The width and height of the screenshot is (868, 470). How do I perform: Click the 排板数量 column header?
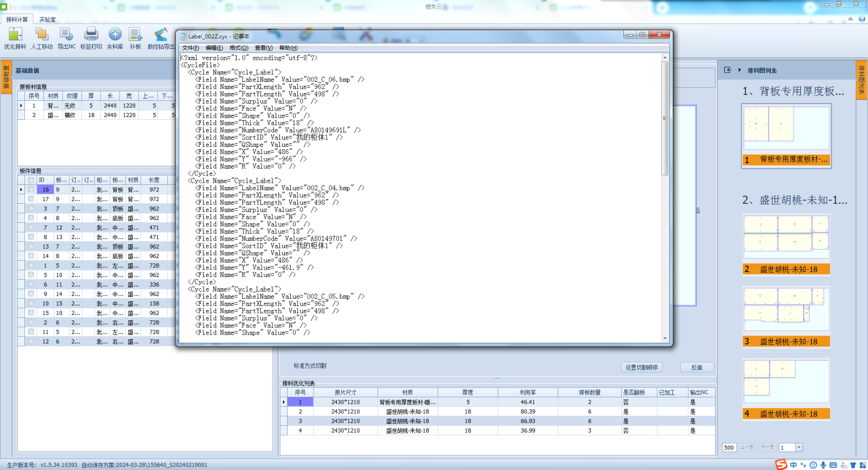click(590, 392)
